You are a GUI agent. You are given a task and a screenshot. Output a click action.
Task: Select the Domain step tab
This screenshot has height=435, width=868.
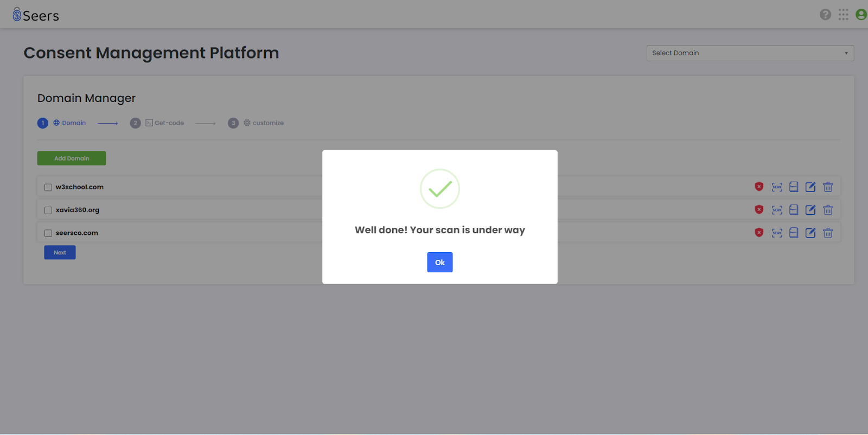point(62,123)
